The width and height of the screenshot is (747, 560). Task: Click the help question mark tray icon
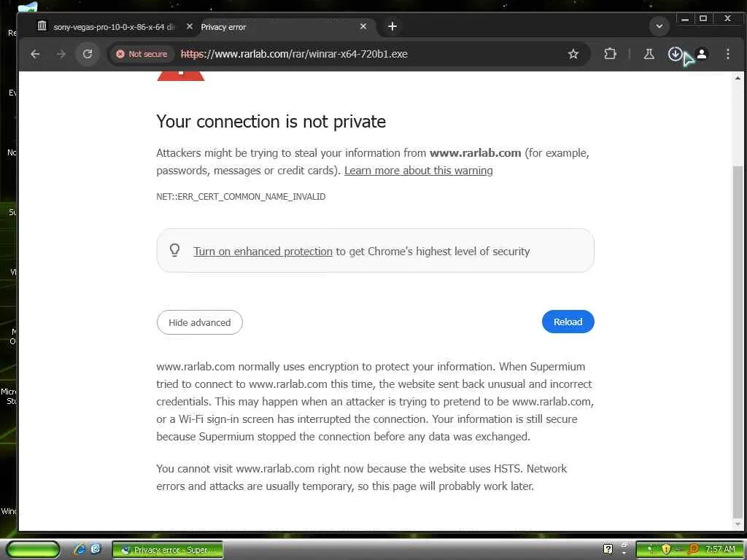608,549
